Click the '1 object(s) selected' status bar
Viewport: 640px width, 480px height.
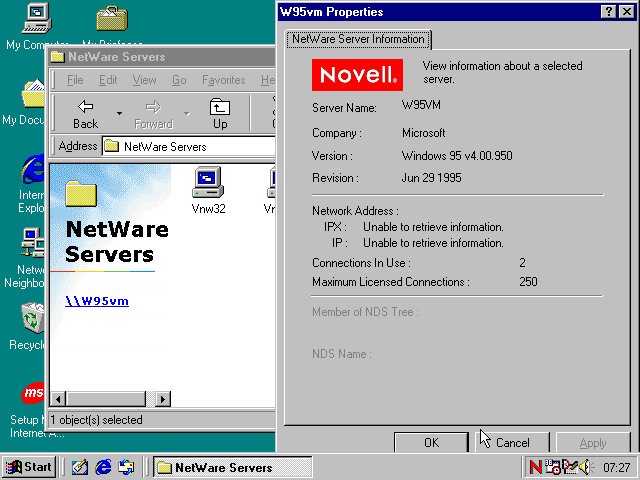tap(162, 420)
